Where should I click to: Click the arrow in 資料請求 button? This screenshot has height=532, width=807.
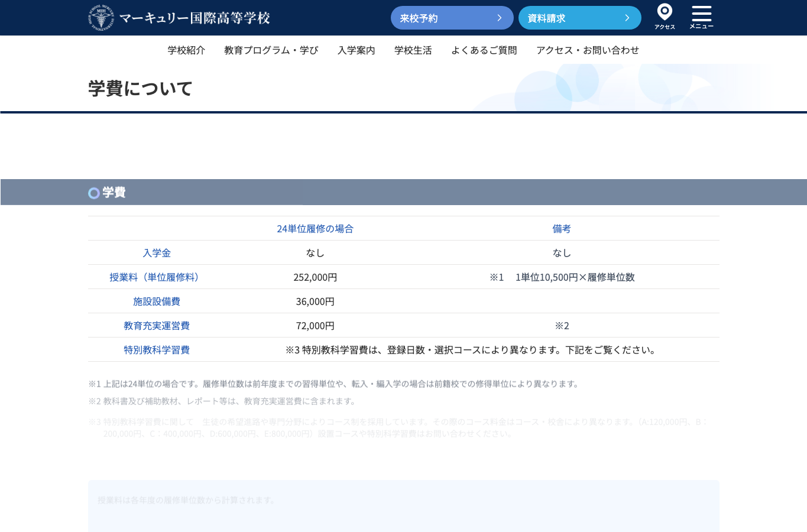627,18
